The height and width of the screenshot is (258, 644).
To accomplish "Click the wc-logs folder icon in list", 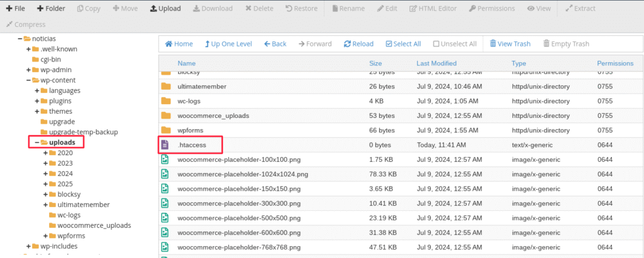I will (x=165, y=101).
